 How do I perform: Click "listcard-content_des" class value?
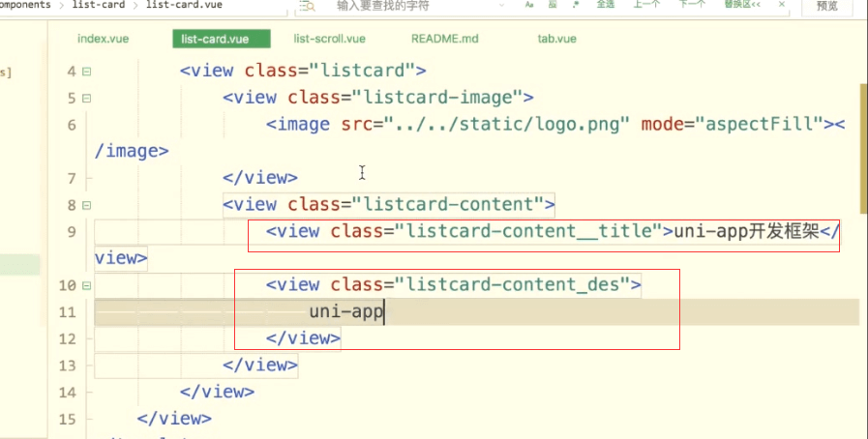click(x=513, y=284)
